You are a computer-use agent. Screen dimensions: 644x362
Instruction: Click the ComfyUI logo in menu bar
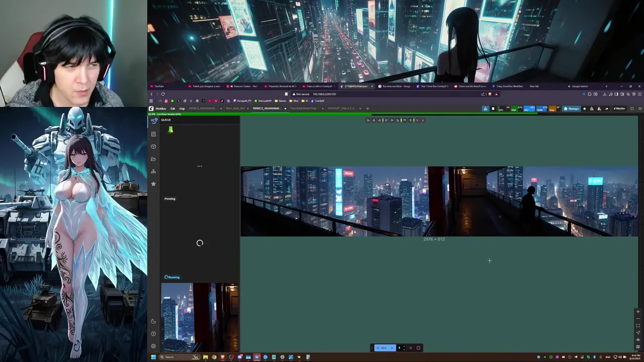point(151,109)
